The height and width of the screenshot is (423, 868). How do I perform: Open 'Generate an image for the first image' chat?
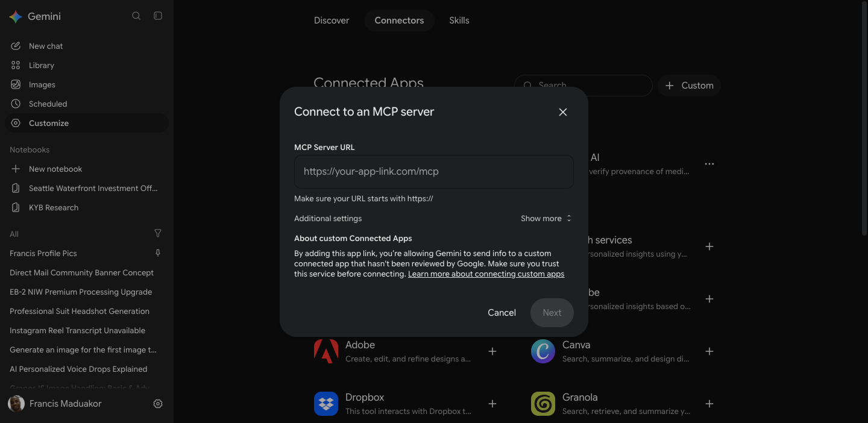[x=87, y=349]
